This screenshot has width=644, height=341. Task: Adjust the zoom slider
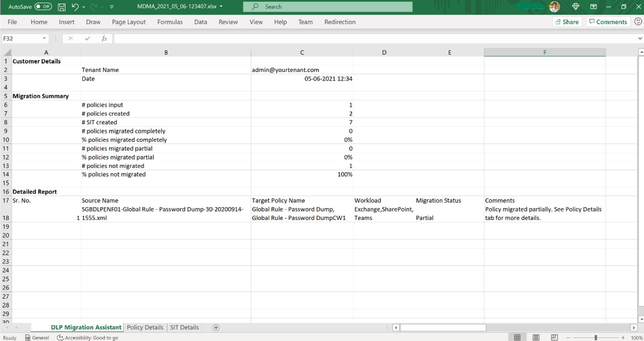[596, 337]
